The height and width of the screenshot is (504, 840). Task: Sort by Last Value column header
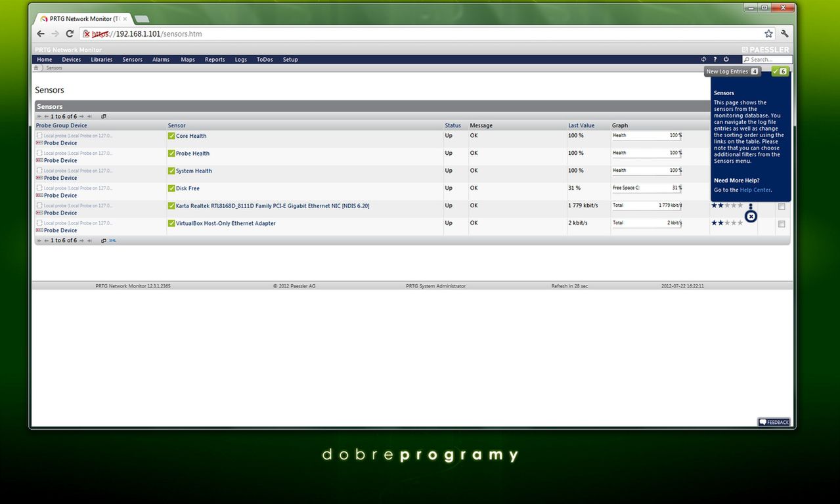[581, 125]
